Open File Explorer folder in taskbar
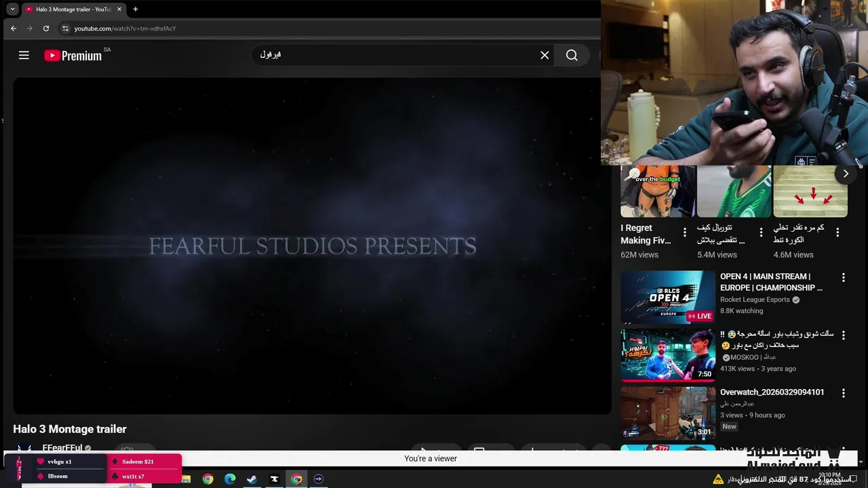This screenshot has height=488, width=868. click(x=186, y=479)
